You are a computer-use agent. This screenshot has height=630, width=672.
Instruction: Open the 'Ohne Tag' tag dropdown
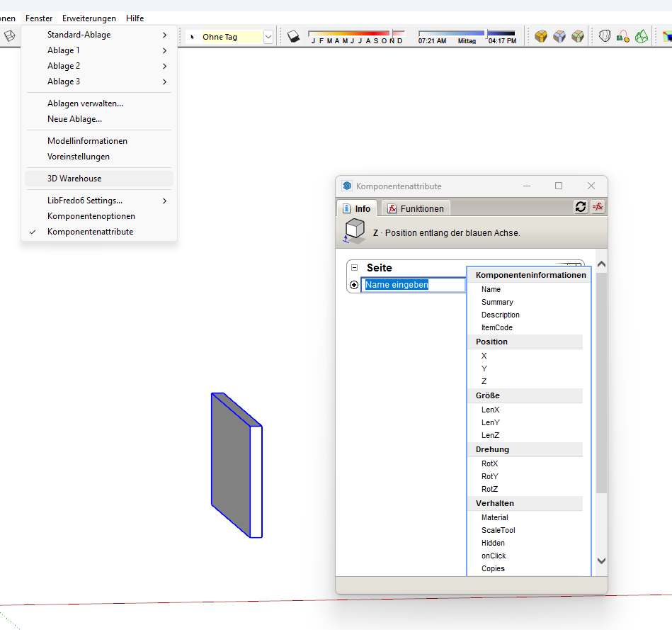click(268, 37)
